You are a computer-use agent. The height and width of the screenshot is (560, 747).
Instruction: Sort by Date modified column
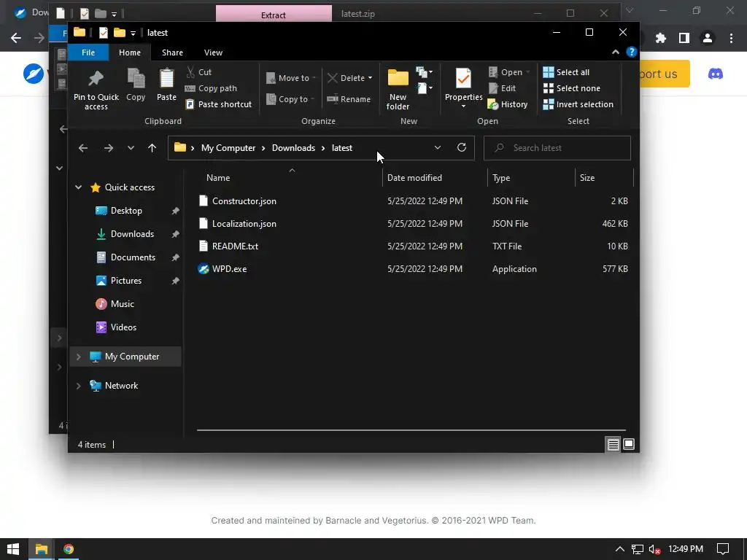click(x=414, y=178)
